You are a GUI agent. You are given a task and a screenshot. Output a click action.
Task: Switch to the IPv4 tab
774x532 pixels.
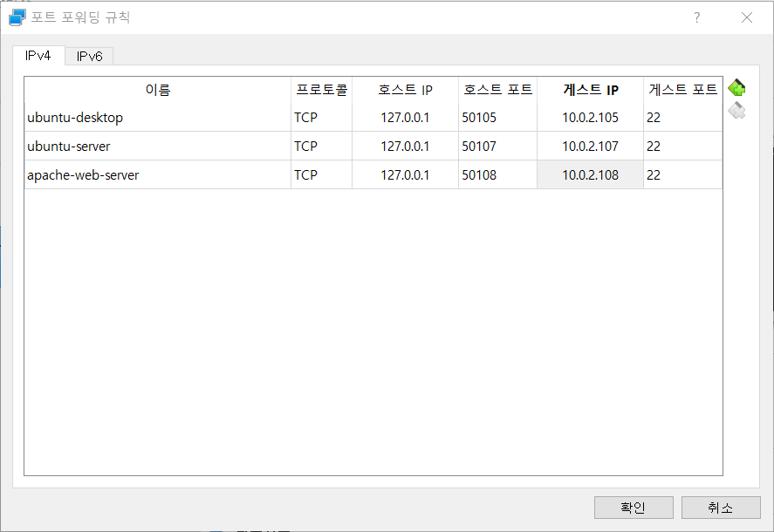pos(38,56)
